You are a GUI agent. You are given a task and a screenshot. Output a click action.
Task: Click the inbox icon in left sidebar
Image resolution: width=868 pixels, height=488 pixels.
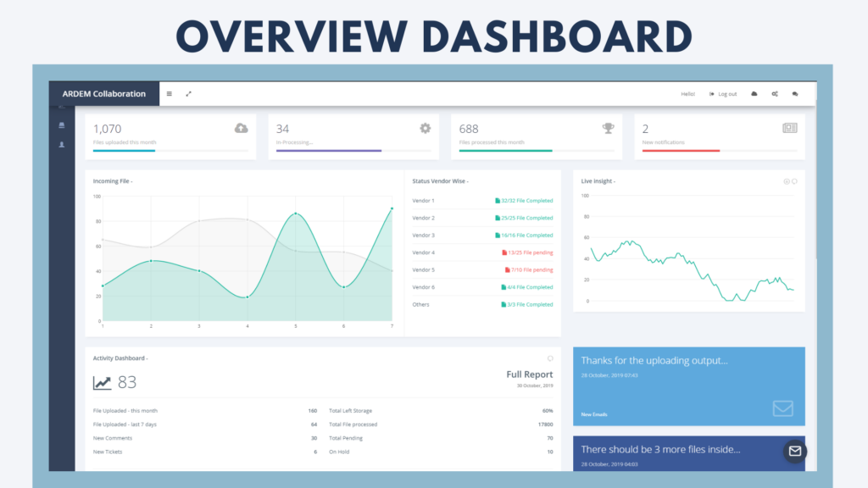pyautogui.click(x=61, y=125)
